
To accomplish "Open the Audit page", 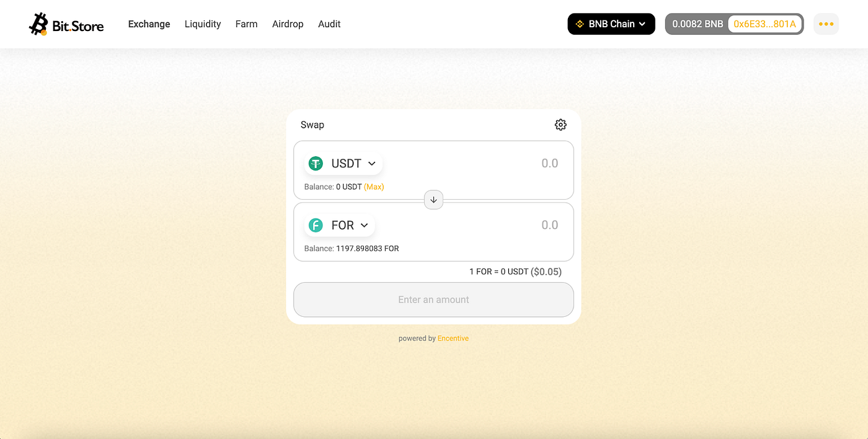I will tap(329, 24).
